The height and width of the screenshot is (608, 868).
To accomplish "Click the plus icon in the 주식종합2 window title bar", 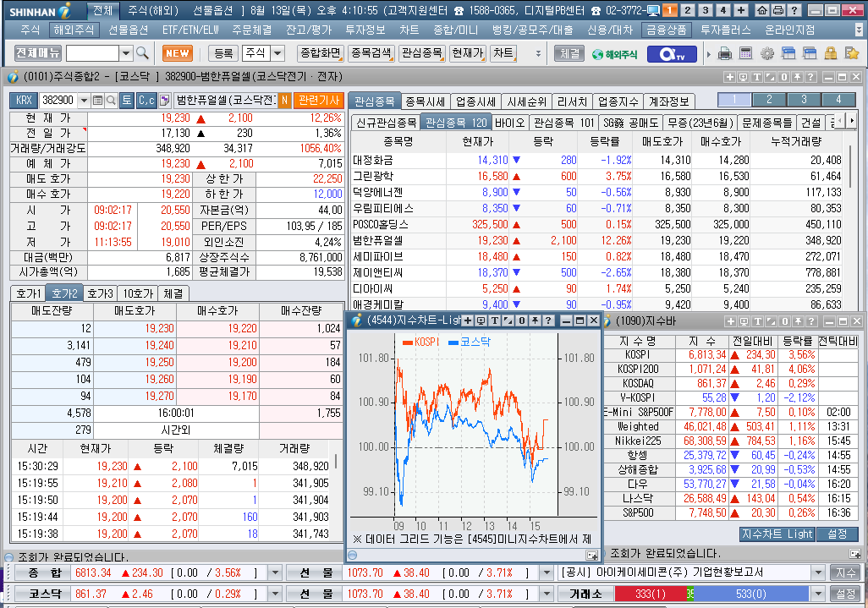I will (x=729, y=77).
